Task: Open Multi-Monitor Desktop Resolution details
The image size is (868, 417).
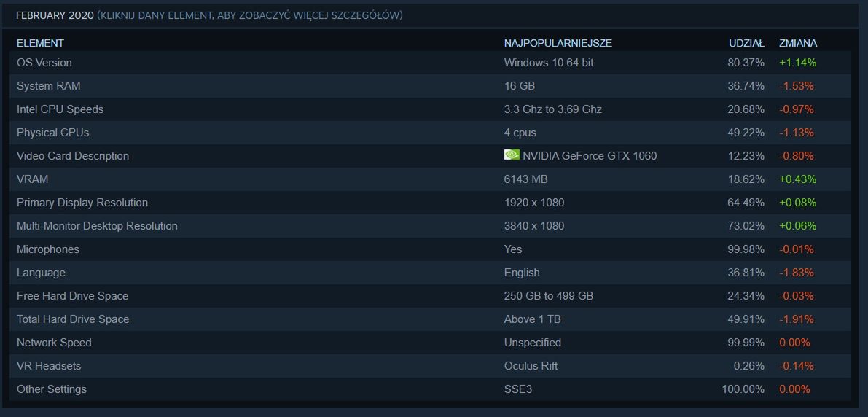Action: (x=97, y=226)
